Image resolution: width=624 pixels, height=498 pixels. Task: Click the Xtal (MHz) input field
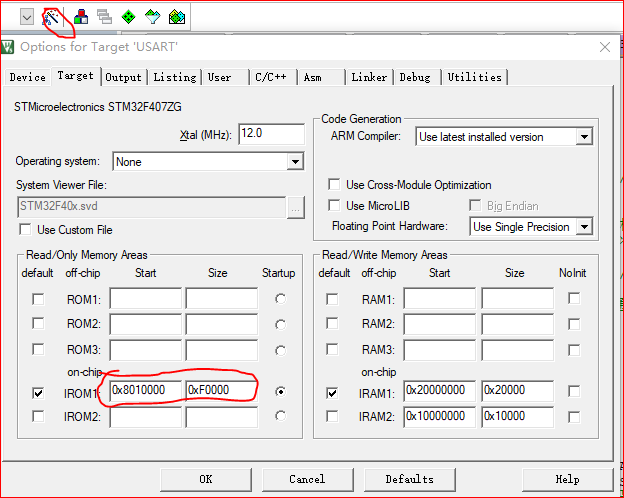271,134
